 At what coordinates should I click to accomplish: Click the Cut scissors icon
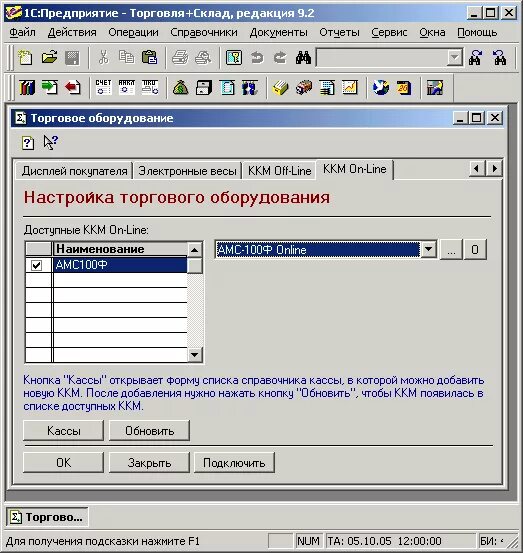(103, 57)
